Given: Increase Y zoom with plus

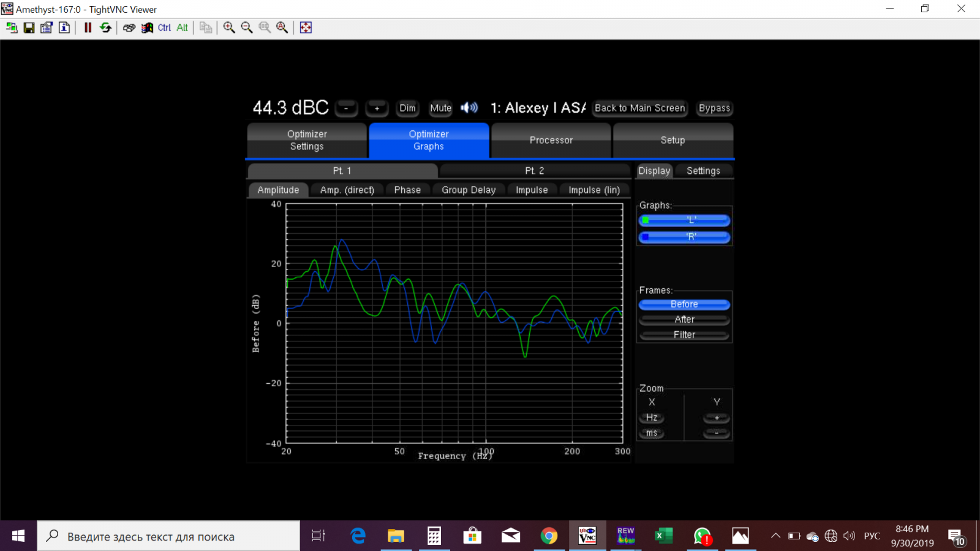Looking at the screenshot, I should pos(717,418).
